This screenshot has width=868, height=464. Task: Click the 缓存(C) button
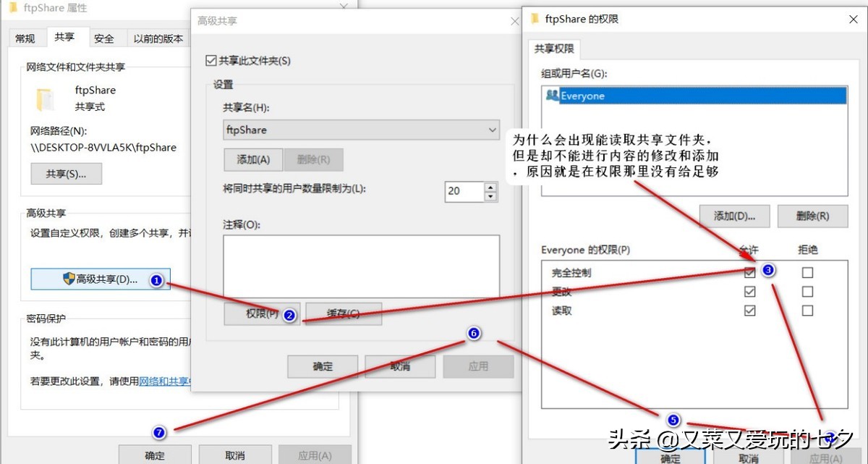[344, 313]
